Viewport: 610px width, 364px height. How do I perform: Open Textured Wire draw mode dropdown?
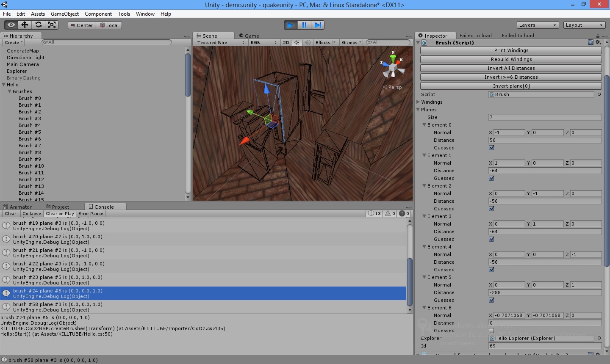click(x=220, y=42)
